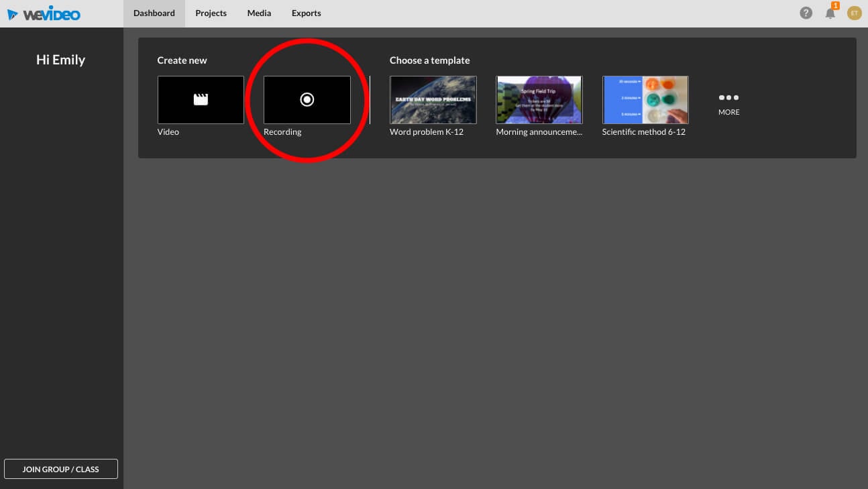Viewport: 868px width, 489px height.
Task: Click the "Scientific method 6-12" label
Action: pos(643,132)
